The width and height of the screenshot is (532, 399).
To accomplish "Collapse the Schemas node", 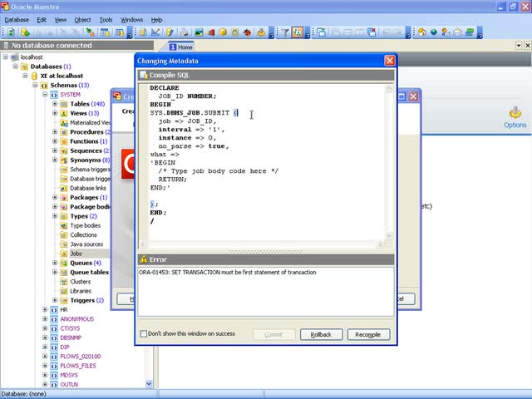I will coord(35,85).
